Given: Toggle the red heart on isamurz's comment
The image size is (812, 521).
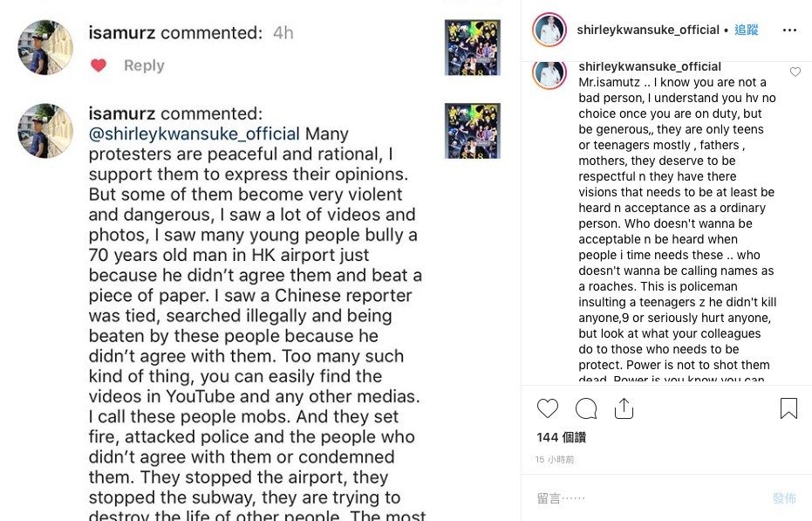Looking at the screenshot, I should point(99,65).
